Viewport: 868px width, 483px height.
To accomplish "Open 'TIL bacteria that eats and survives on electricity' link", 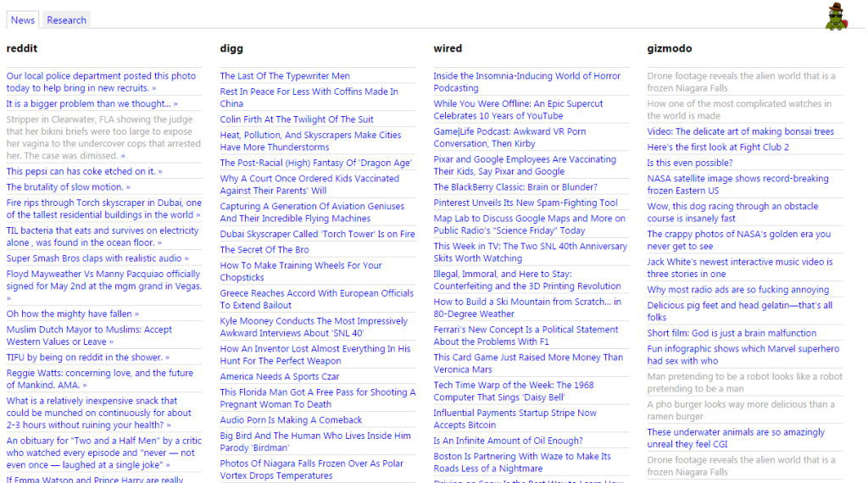I will [x=103, y=236].
